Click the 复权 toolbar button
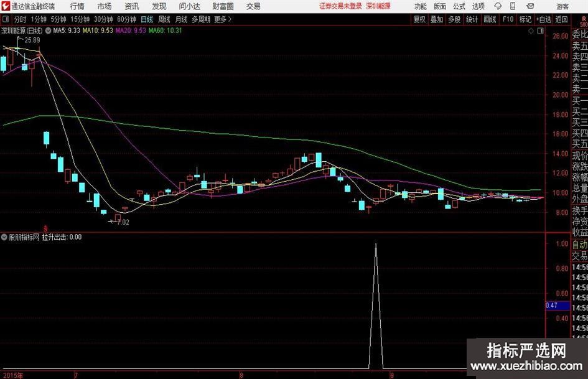 coord(419,19)
